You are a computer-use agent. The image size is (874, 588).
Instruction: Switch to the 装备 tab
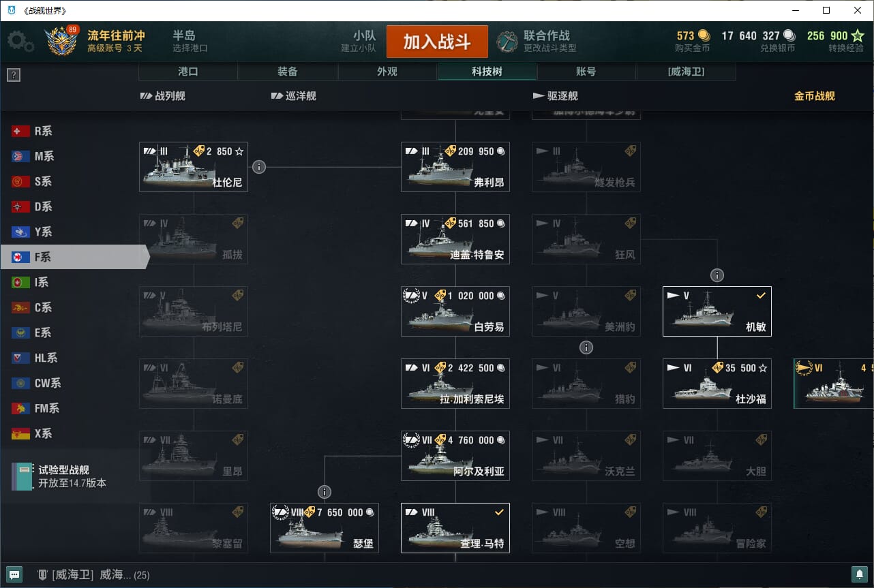click(x=288, y=72)
